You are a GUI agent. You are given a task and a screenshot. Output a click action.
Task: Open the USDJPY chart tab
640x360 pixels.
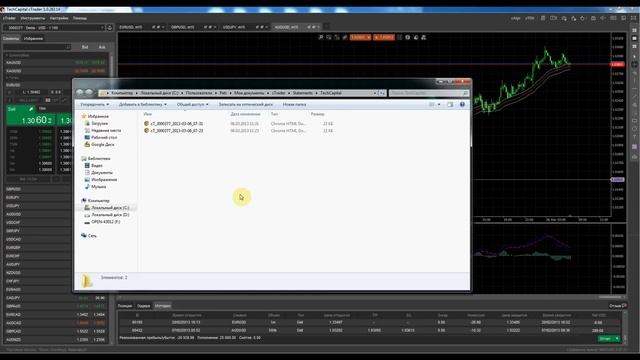click(x=234, y=27)
